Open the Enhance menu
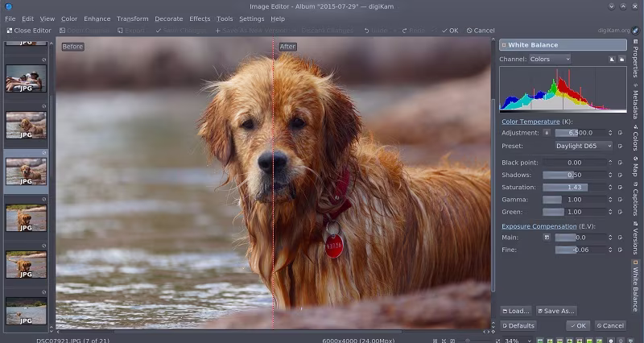The height and width of the screenshot is (343, 644). click(97, 19)
